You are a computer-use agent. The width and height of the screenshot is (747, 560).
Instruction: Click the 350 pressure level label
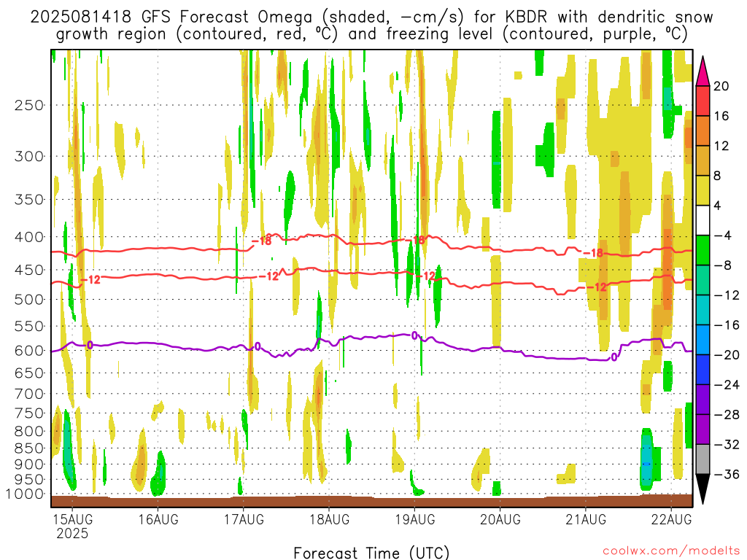pyautogui.click(x=29, y=200)
